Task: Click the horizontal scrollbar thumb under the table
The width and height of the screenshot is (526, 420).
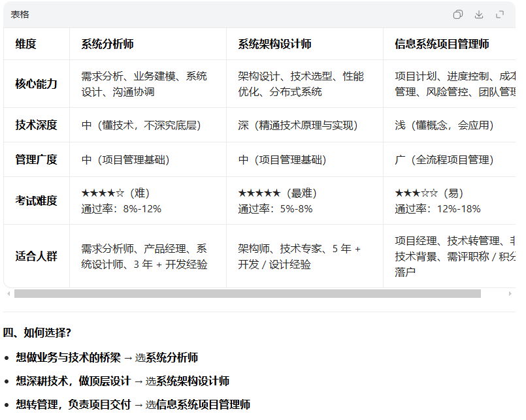Action: (x=247, y=294)
